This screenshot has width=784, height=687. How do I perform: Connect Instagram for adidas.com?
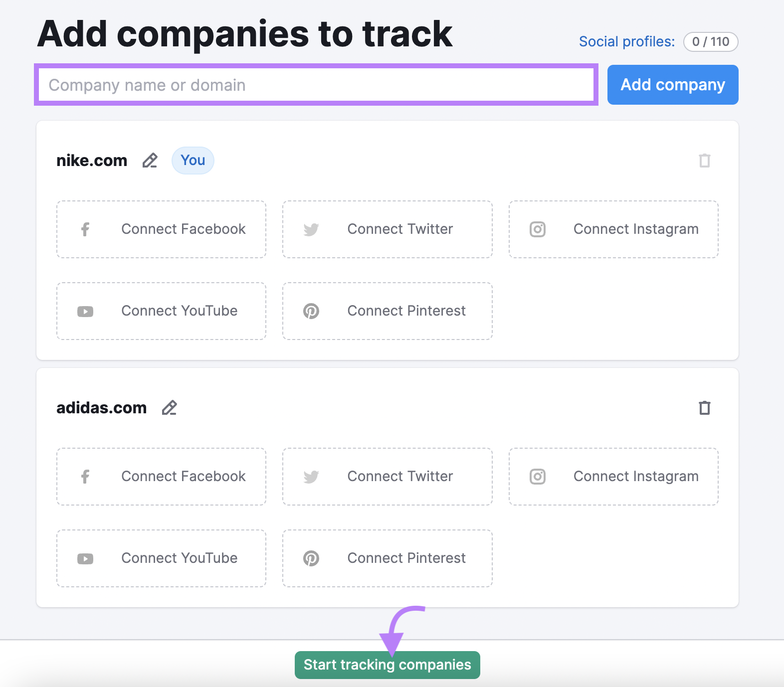point(613,477)
